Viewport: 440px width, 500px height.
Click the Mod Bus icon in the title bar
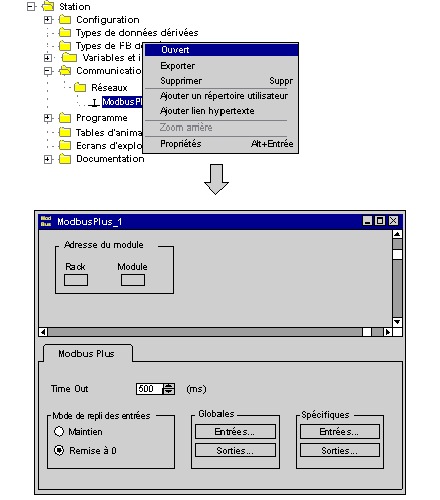tap(46, 221)
